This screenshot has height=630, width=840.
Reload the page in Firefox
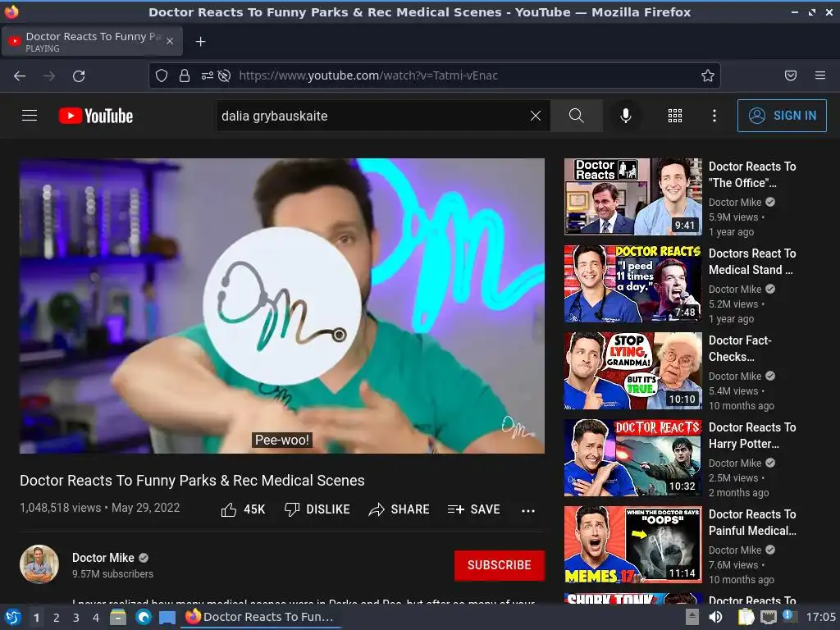tap(79, 76)
